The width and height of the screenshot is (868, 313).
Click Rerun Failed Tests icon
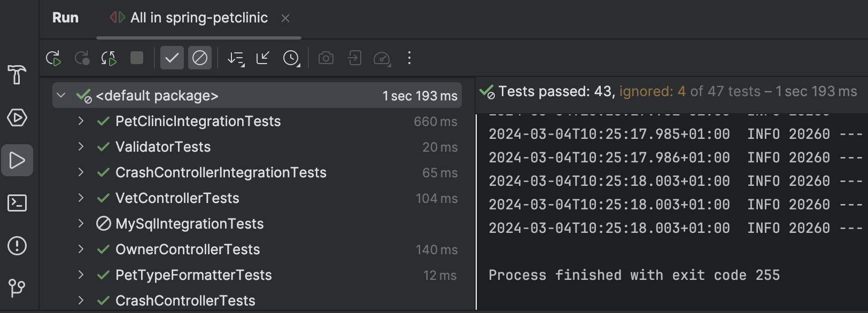82,58
